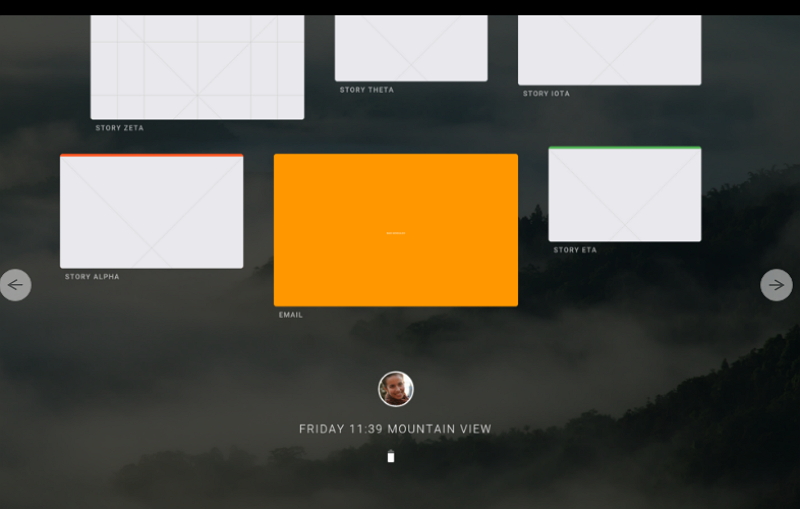Click the "Email" label text

point(291,315)
